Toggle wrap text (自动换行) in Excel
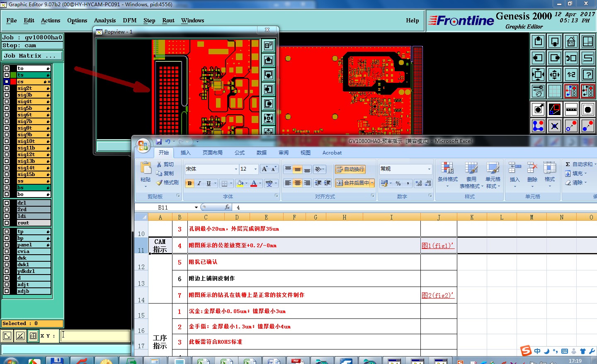Image resolution: width=597 pixels, height=364 pixels. tap(350, 169)
